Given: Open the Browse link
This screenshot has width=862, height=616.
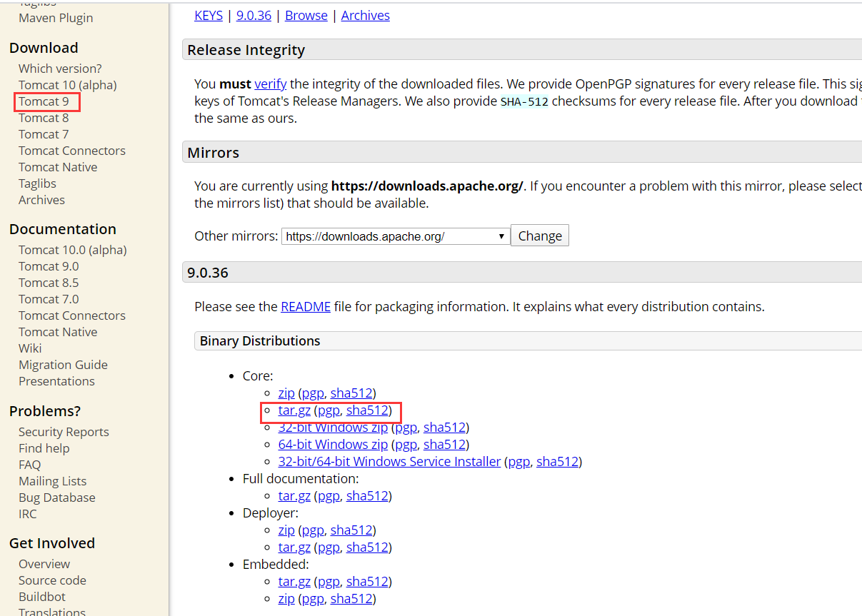Looking at the screenshot, I should tap(306, 15).
